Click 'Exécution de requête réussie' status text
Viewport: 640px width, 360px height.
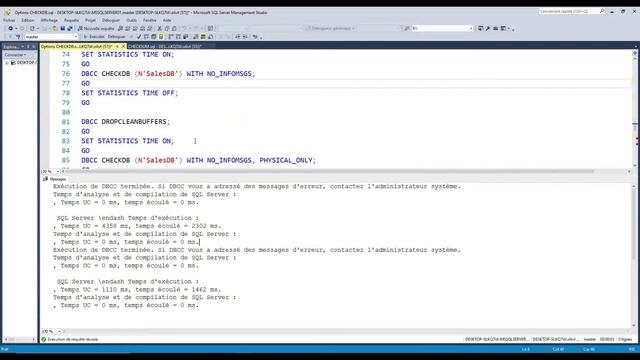(x=73, y=339)
